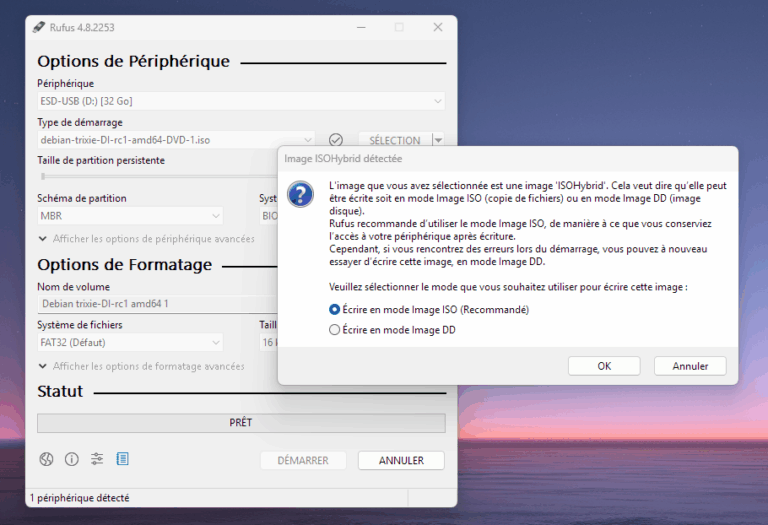Select Écrire en mode Image DD option
Screen dimensions: 768x525
click(x=392, y=330)
